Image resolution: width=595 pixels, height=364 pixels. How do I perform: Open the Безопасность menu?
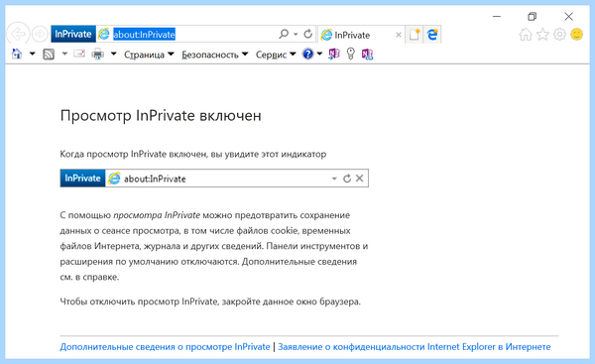tap(215, 55)
